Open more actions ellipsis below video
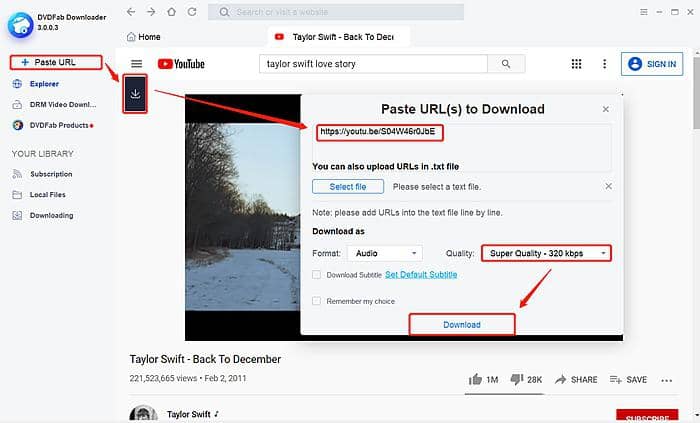 click(667, 381)
